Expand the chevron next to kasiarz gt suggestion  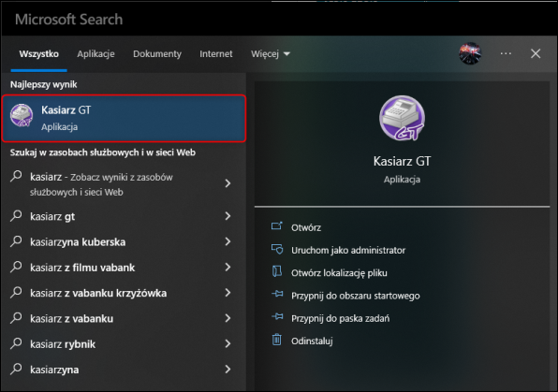coord(228,216)
